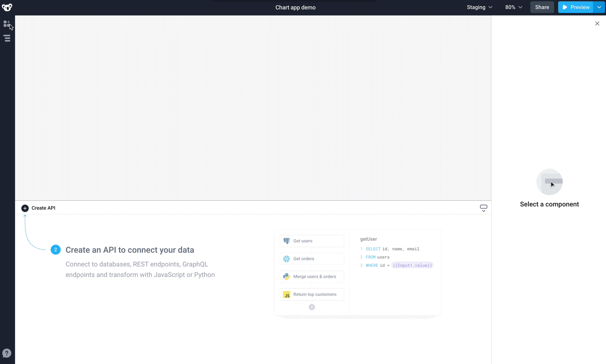Screen dimensions: 606x364
Task: Click the JS icon on Return top customers
Action: click(286, 294)
